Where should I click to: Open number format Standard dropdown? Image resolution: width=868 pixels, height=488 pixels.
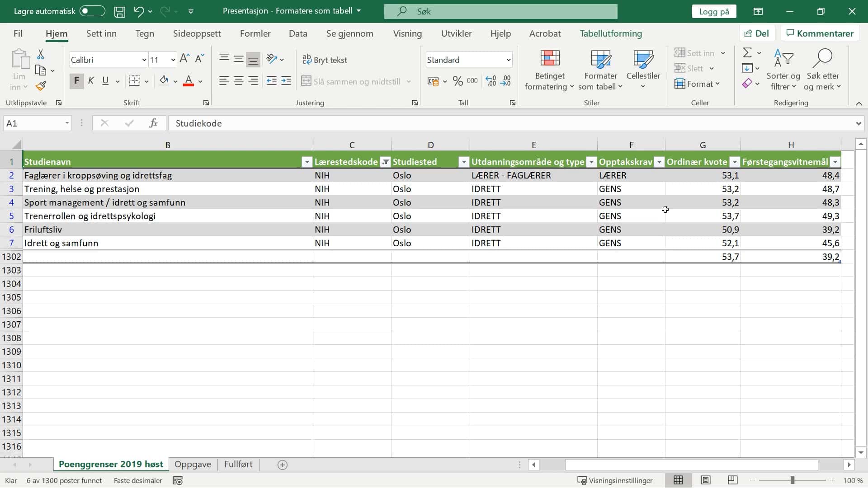[x=508, y=60]
